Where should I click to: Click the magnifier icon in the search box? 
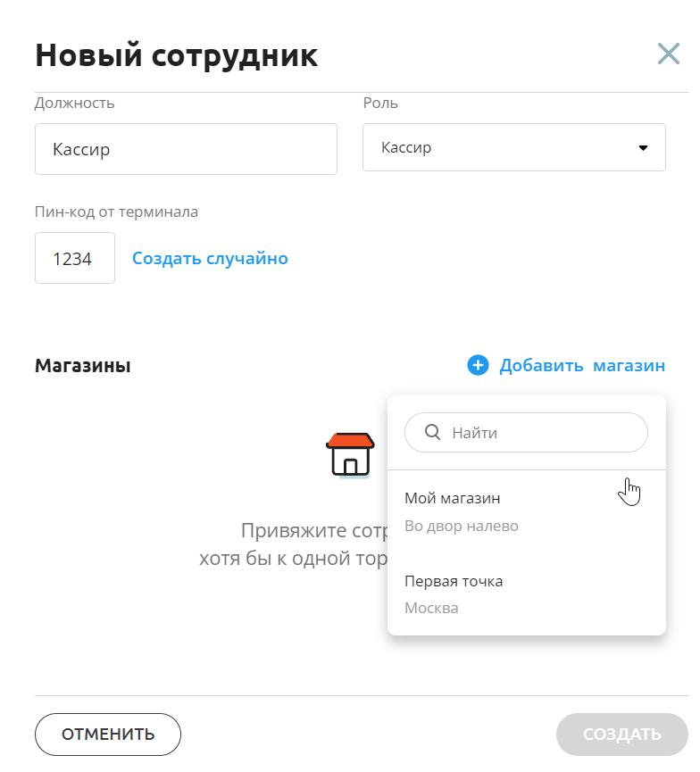432,432
